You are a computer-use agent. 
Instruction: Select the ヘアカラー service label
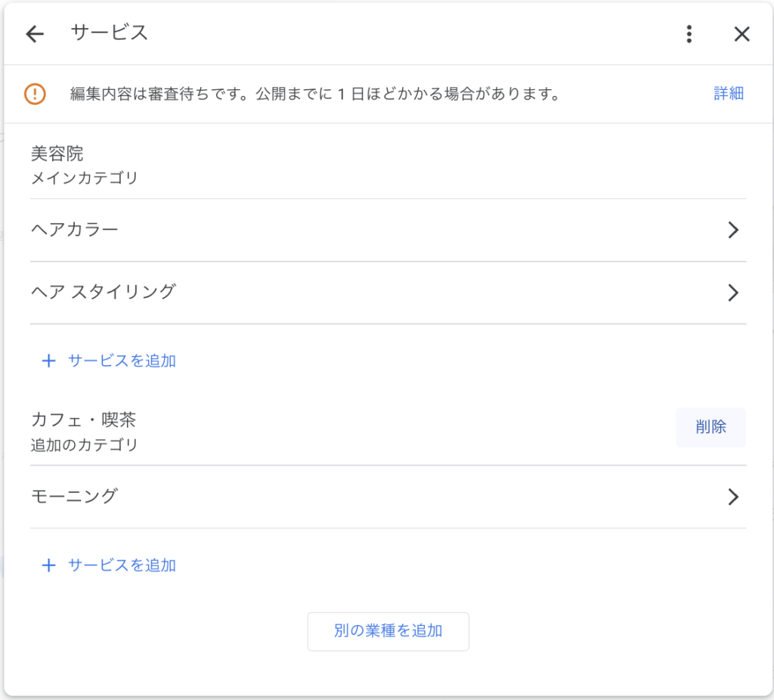tap(75, 230)
